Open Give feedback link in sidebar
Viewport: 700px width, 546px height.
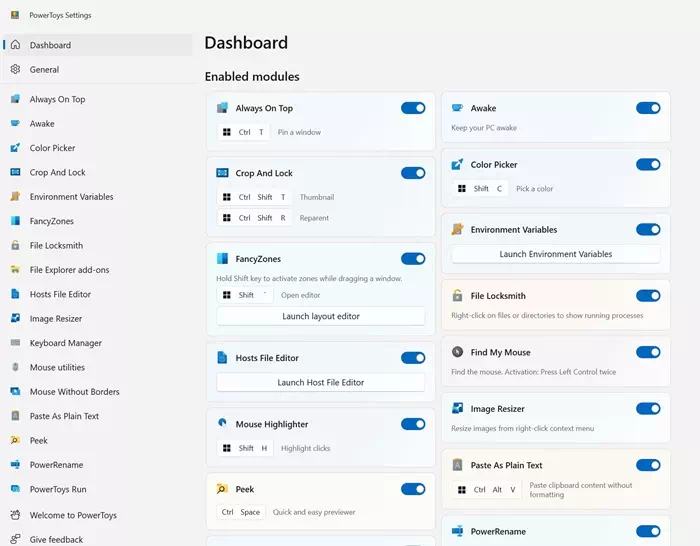(x=56, y=539)
